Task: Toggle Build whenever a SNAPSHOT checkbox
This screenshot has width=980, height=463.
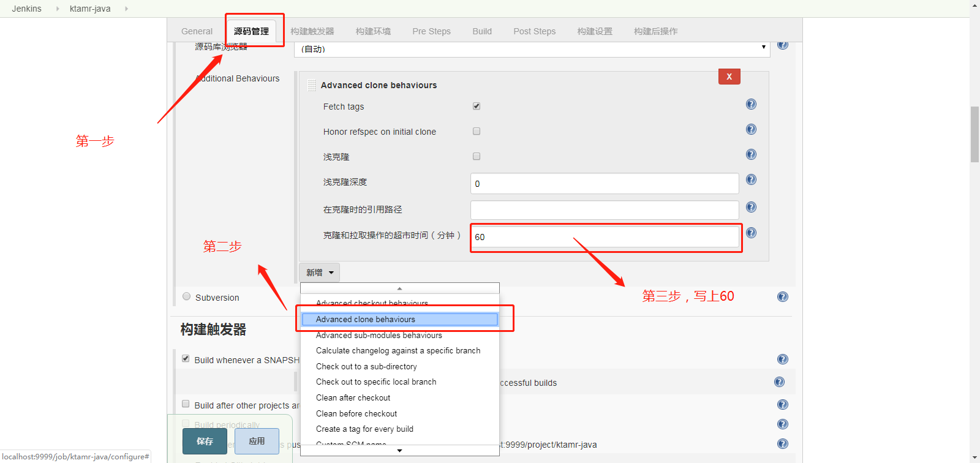Action: click(x=186, y=358)
